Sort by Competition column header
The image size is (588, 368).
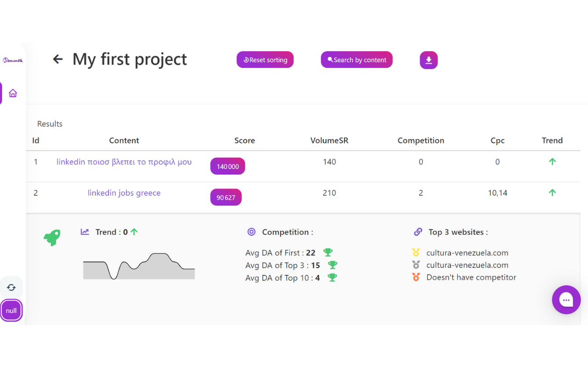pos(421,141)
